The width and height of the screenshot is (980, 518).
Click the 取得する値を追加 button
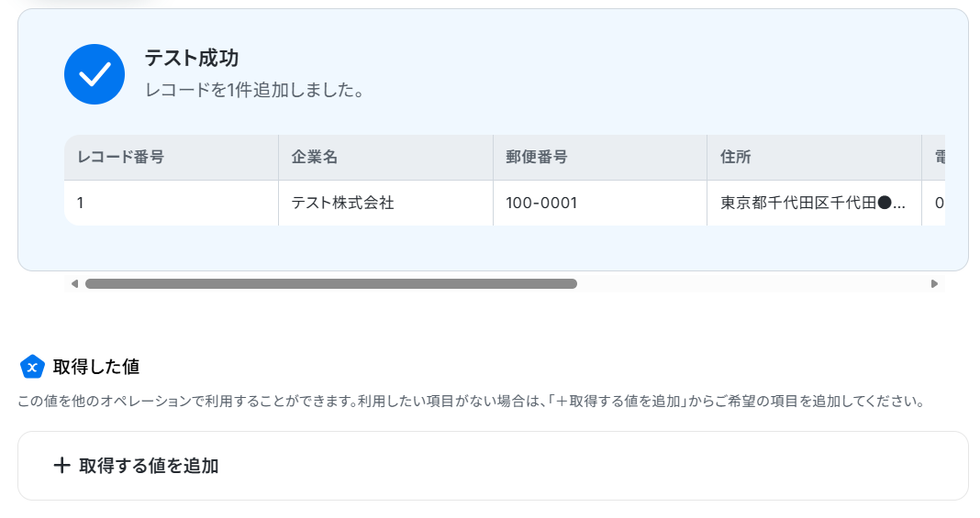(x=493, y=466)
